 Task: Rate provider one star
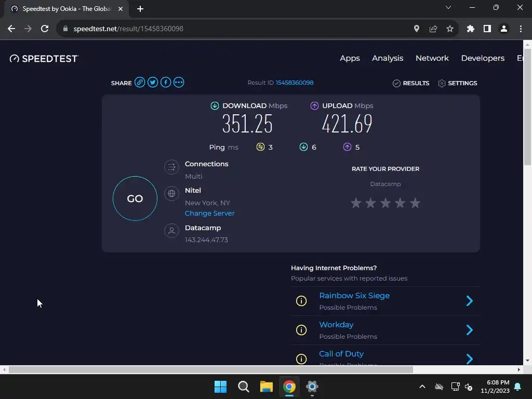[x=356, y=203]
